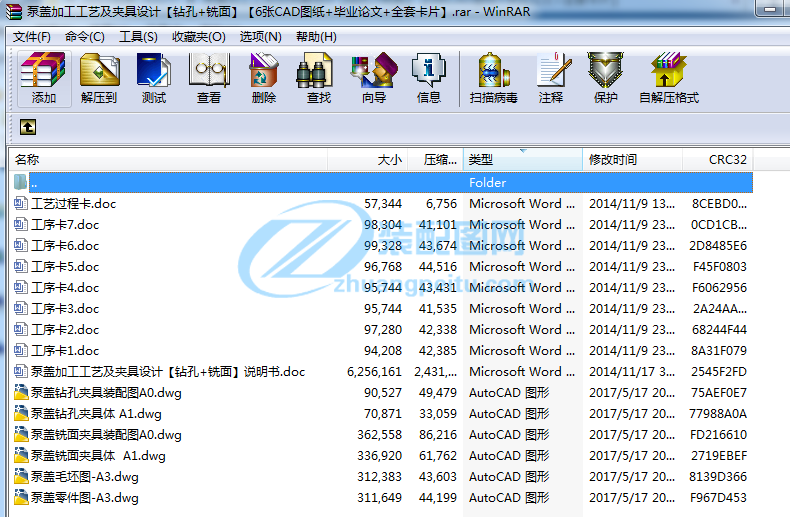Select file 泵盖铣面夹具体 A1.dwg
The width and height of the screenshot is (790, 517).
point(98,456)
